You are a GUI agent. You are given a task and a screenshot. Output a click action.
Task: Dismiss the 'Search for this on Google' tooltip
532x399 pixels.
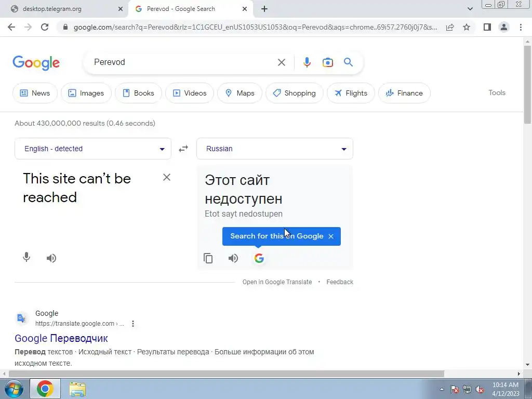[331, 236]
